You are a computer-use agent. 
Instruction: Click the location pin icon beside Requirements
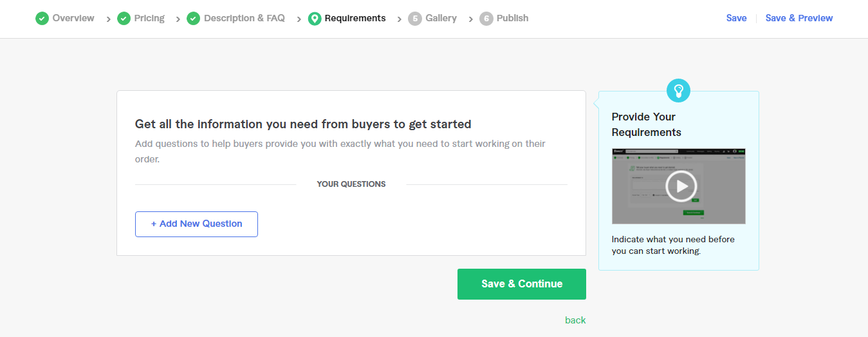coord(315,19)
